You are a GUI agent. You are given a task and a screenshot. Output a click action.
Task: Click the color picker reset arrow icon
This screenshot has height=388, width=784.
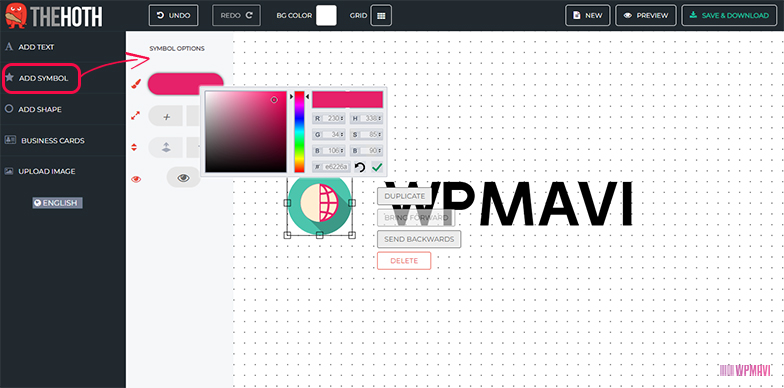[360, 167]
